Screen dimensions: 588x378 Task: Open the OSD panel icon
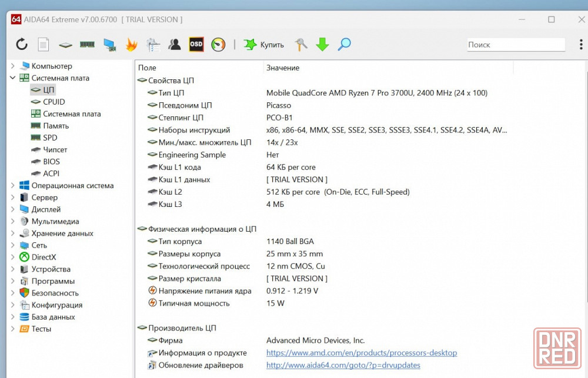coord(196,44)
